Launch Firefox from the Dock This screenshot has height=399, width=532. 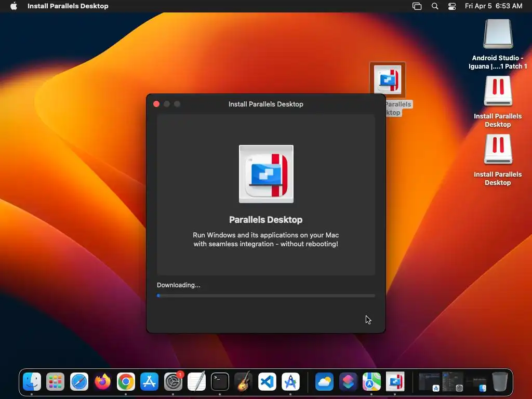(x=102, y=382)
